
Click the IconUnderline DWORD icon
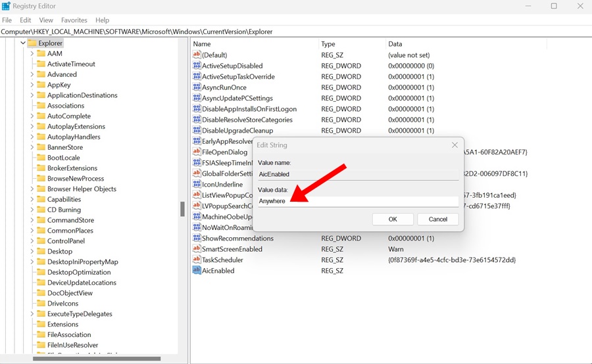(197, 185)
